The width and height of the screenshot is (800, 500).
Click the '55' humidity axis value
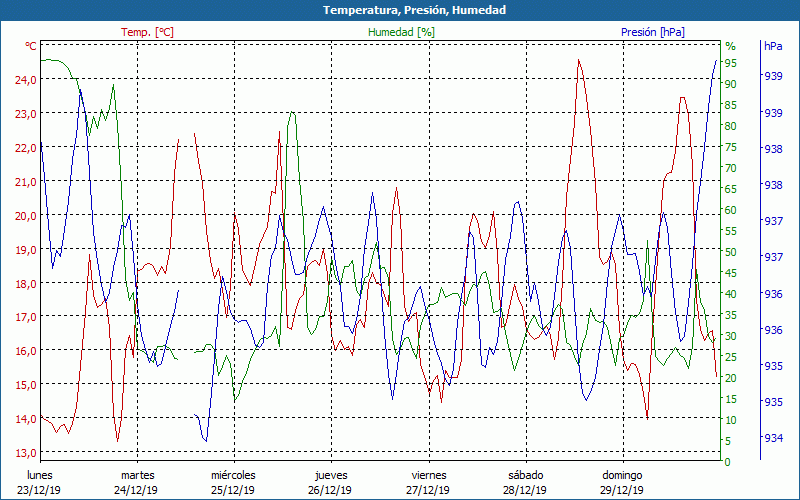731,231
